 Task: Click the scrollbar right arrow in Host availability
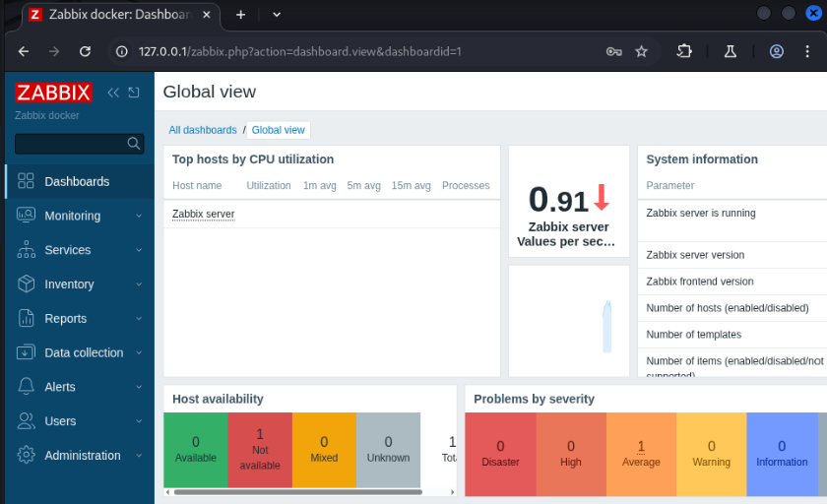click(453, 492)
